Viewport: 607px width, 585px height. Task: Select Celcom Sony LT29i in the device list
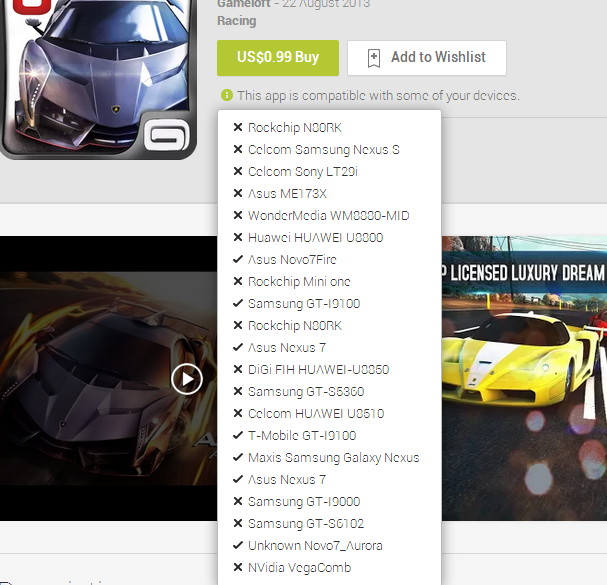point(302,172)
